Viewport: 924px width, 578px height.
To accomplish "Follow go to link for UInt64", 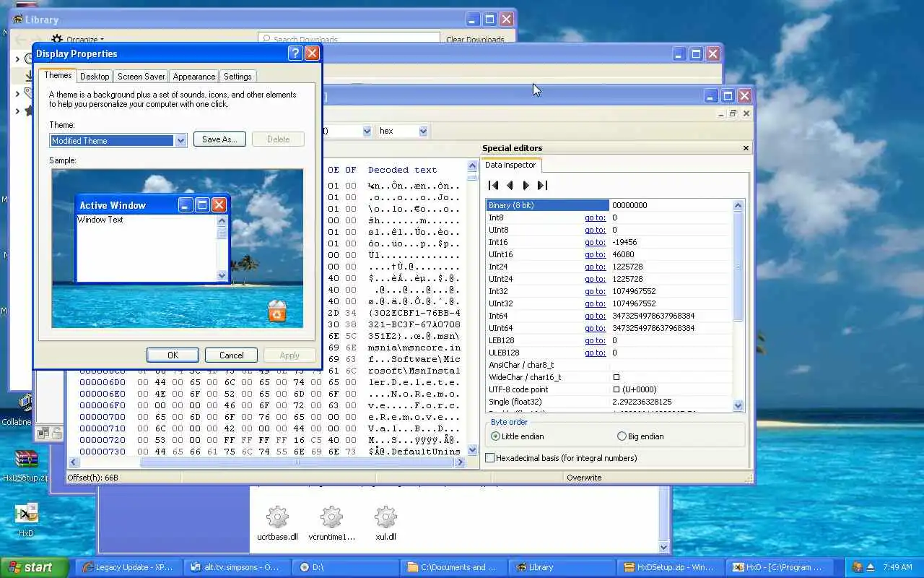I will pos(595,328).
